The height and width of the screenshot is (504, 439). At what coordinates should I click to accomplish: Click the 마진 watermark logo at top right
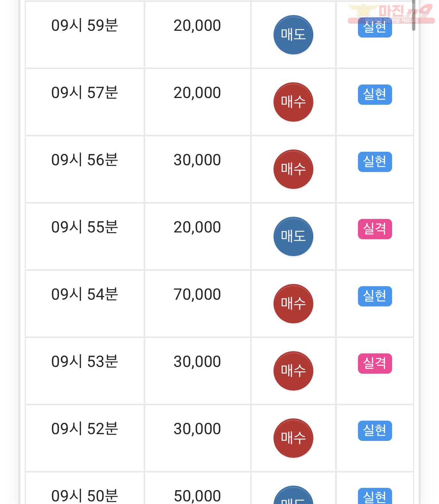pos(391,14)
